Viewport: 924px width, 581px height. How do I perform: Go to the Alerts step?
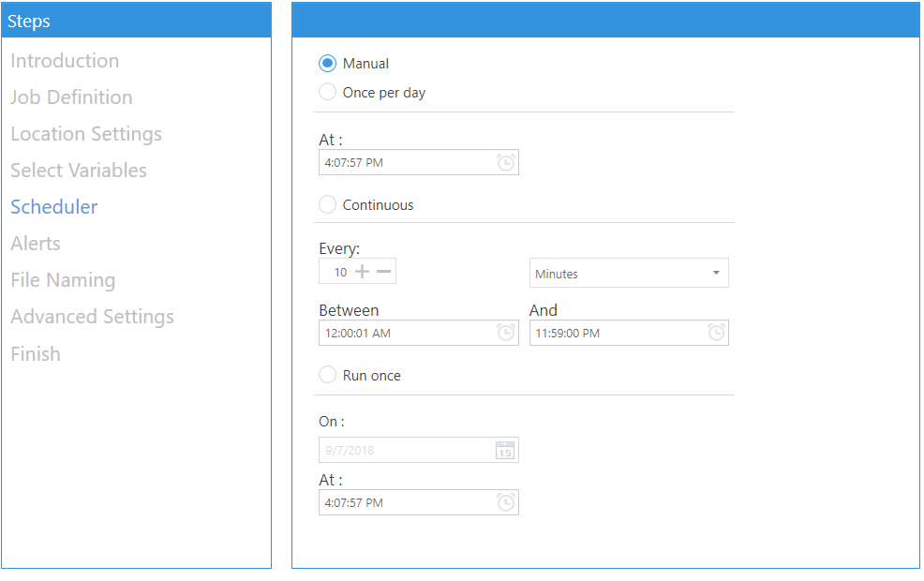click(x=35, y=243)
